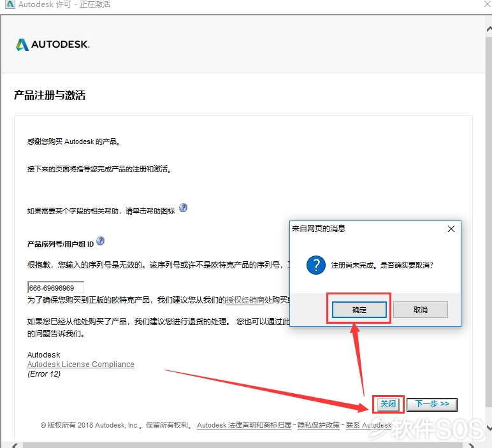The width and height of the screenshot is (492, 448).
Task: Open the Autodesk License Compliance link
Action: [81, 365]
